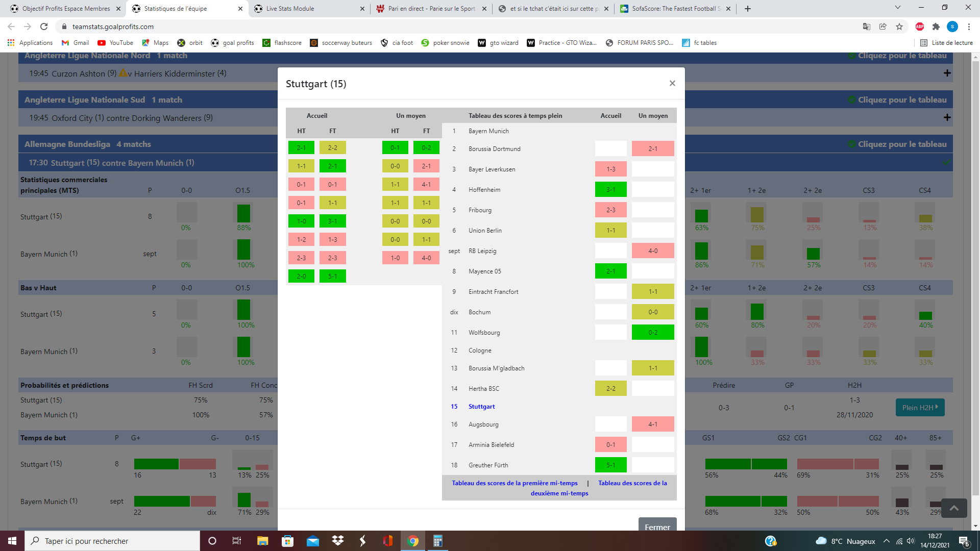The height and width of the screenshot is (551, 980).
Task: Expand the Curzon Ashton match row plus
Action: [947, 73]
